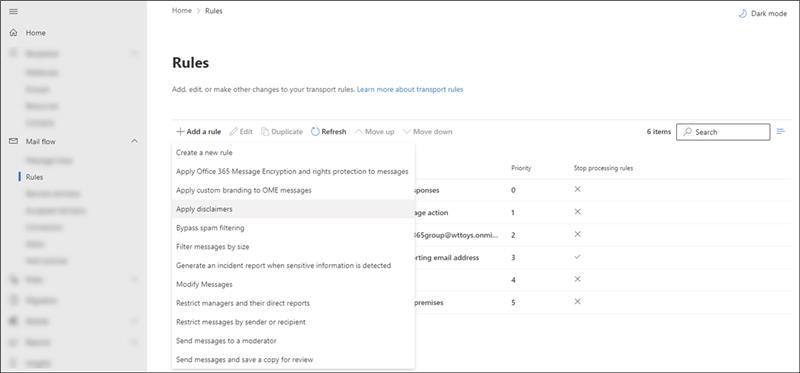
Task: Toggle Dark mode
Action: [x=763, y=14]
